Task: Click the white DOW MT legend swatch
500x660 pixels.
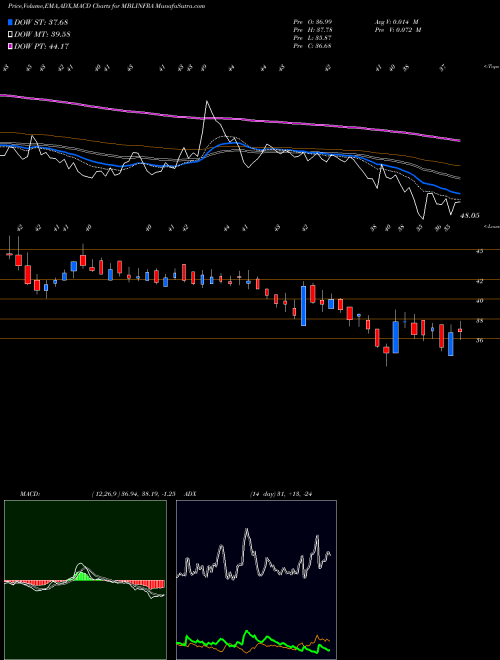Action: tap(11, 35)
